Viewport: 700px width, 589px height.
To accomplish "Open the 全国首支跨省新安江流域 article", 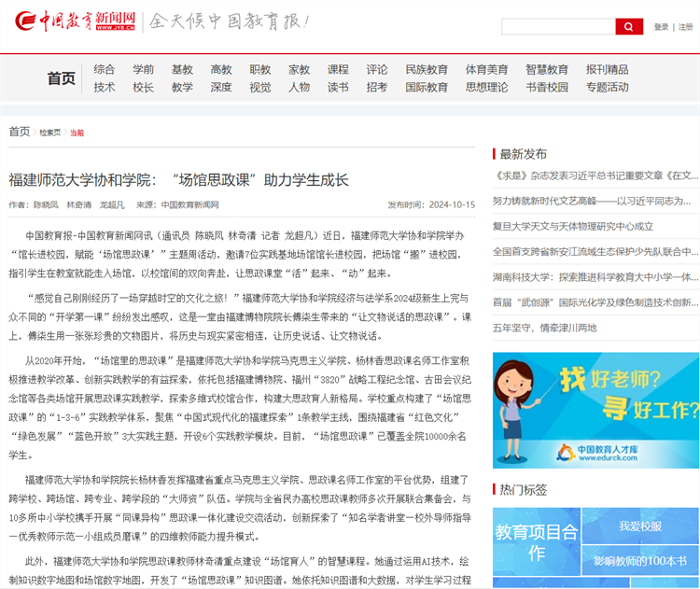I will pos(595,252).
